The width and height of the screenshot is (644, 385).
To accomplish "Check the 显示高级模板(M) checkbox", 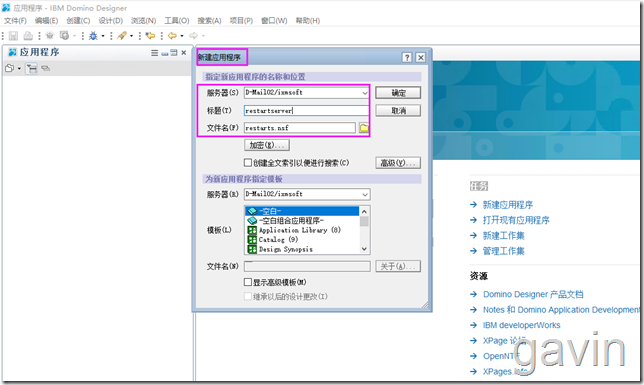I will tap(248, 282).
